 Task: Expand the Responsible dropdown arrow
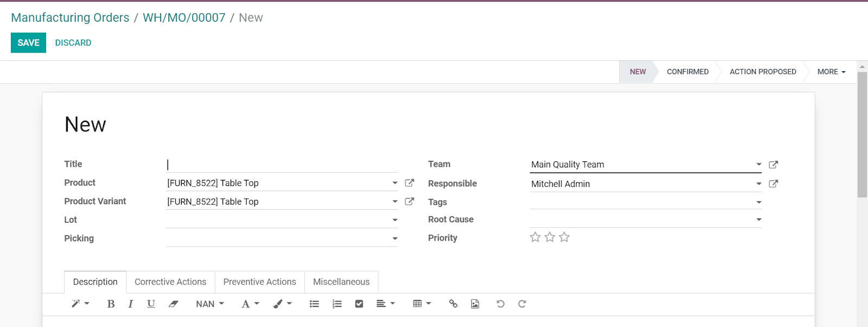tap(759, 184)
